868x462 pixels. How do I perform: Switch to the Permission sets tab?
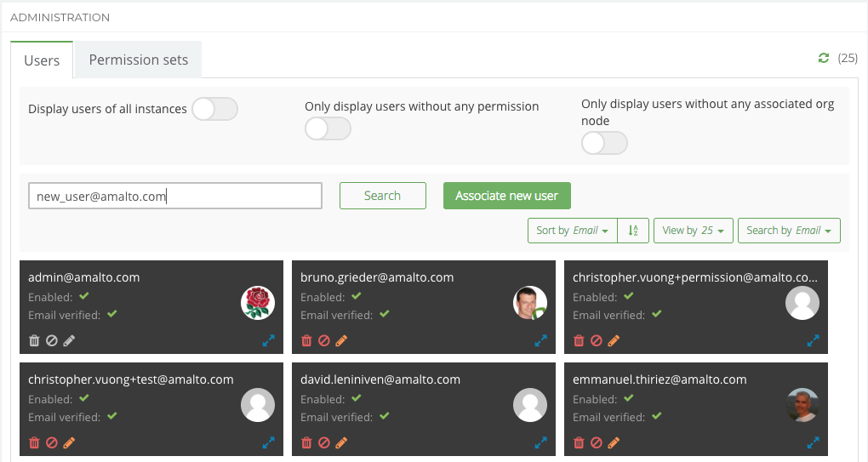138,60
